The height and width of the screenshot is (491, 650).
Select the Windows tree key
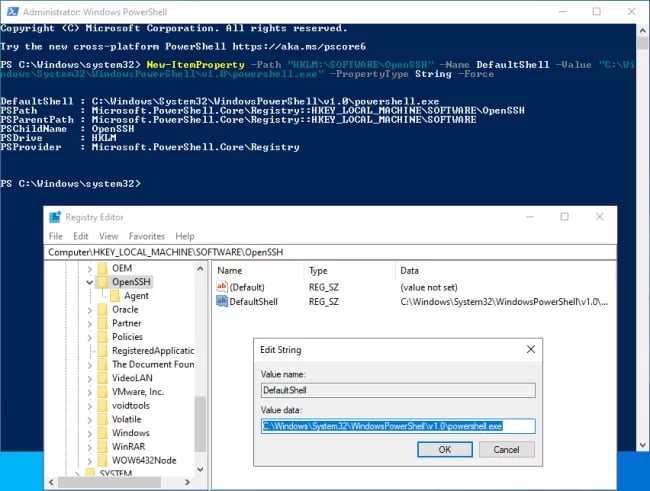click(x=131, y=433)
